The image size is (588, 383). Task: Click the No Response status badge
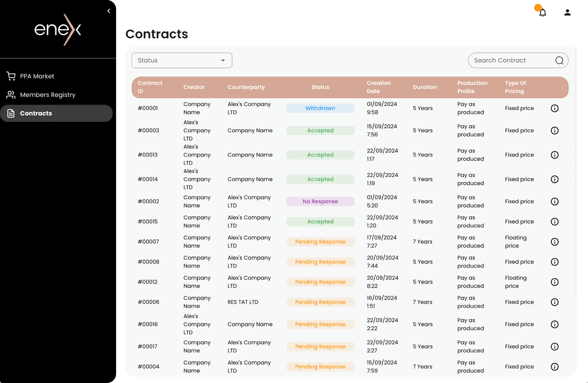320,202
